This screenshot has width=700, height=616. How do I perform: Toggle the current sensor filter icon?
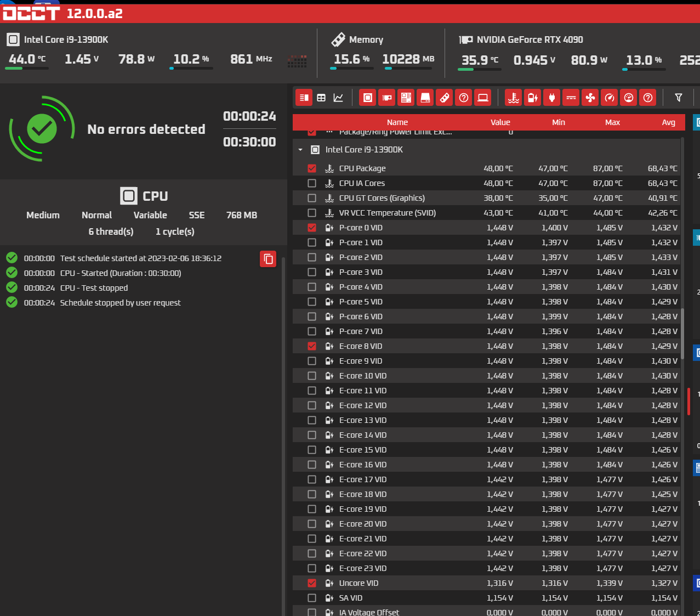click(571, 98)
